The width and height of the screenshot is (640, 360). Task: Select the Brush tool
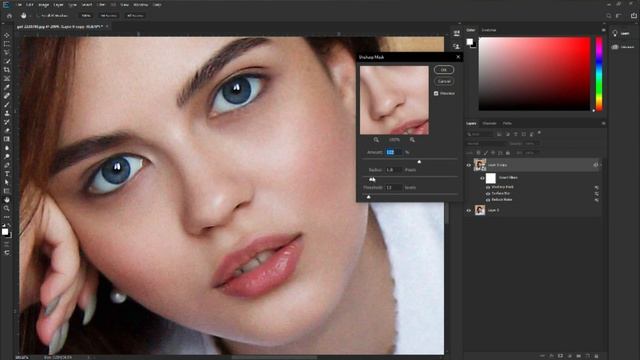[7, 104]
